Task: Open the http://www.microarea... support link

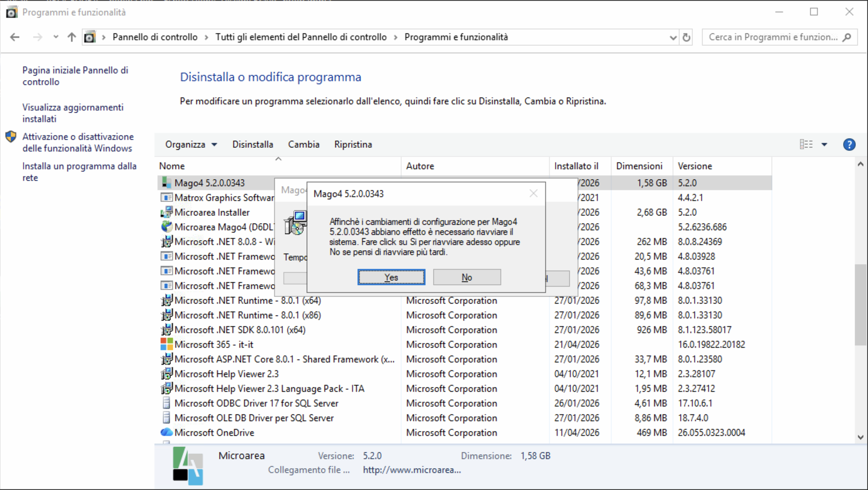Action: 412,470
